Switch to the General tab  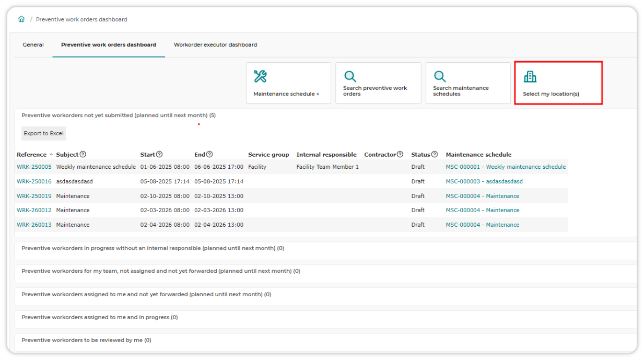point(33,45)
